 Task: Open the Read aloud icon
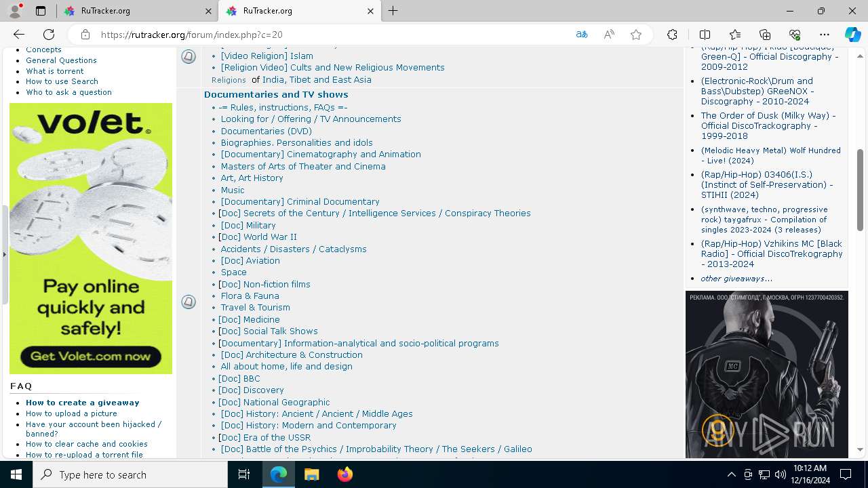pos(609,35)
